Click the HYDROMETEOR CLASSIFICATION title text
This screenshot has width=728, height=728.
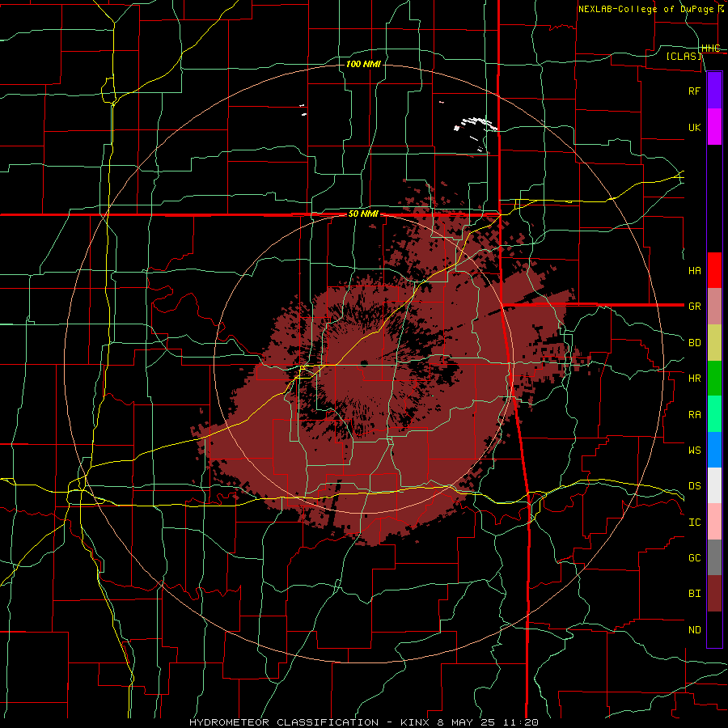click(x=283, y=722)
